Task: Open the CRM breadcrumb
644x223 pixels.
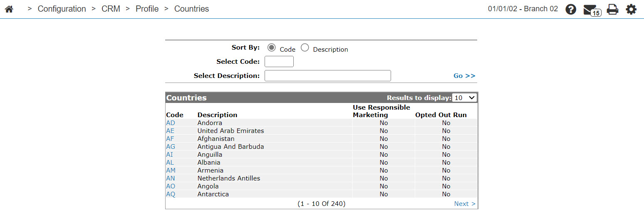Action: [111, 9]
